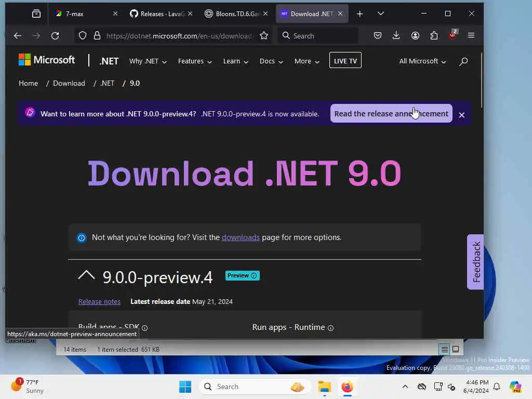The height and width of the screenshot is (399, 532).
Task: Click the Windows taskbar Search box
Action: [x=255, y=387]
